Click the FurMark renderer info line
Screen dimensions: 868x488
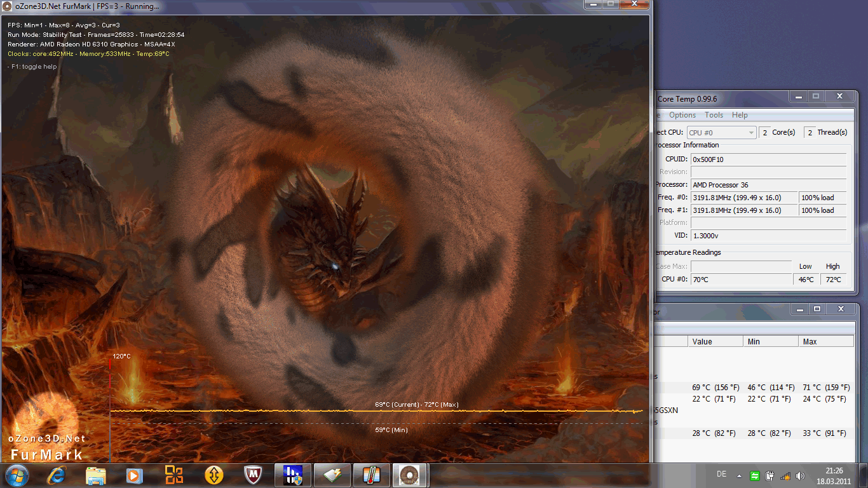tap(92, 44)
